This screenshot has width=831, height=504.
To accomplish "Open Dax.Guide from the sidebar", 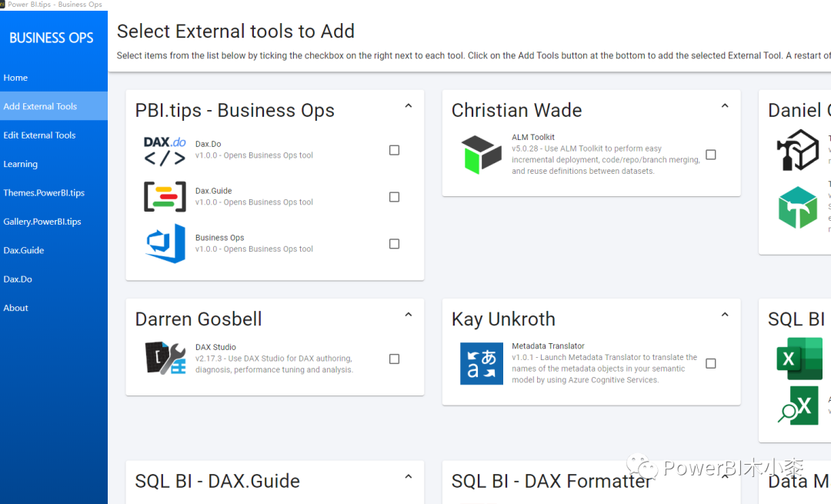I will pyautogui.click(x=54, y=250).
